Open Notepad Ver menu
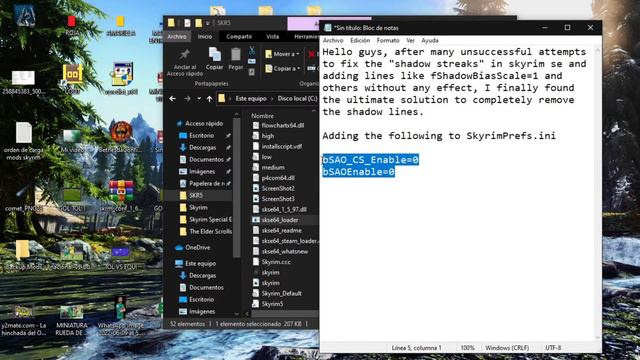Screen dimensions: 640x360 [x=411, y=40]
